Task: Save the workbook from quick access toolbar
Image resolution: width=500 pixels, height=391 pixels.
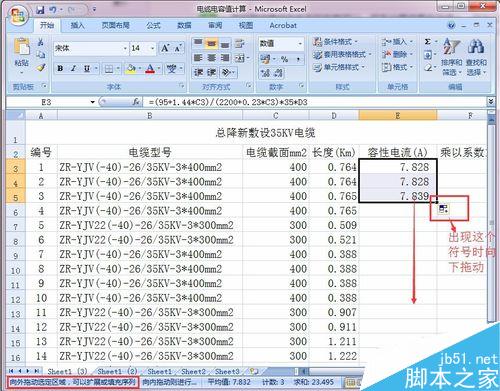Action: point(40,10)
